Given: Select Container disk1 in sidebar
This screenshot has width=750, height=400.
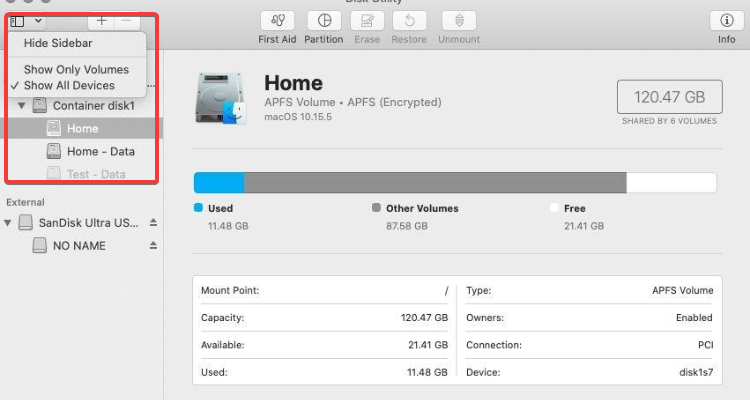Looking at the screenshot, I should pos(93,105).
